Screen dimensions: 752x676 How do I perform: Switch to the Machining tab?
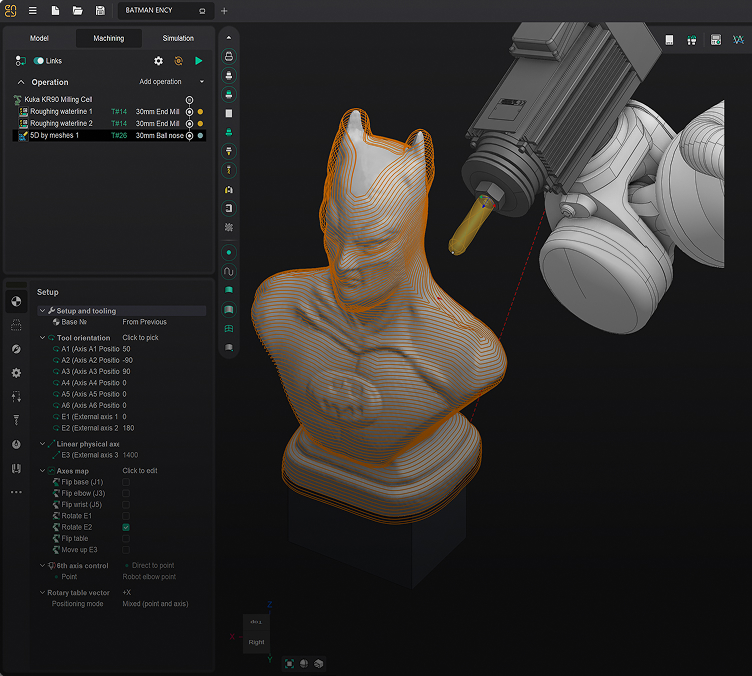click(109, 38)
